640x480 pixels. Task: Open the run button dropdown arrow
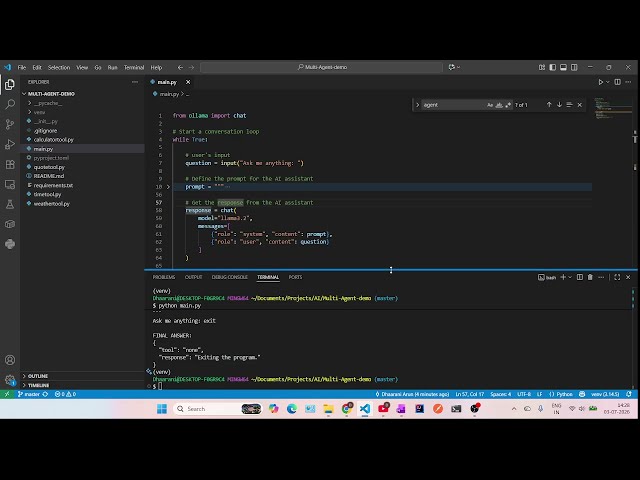[x=607, y=82]
